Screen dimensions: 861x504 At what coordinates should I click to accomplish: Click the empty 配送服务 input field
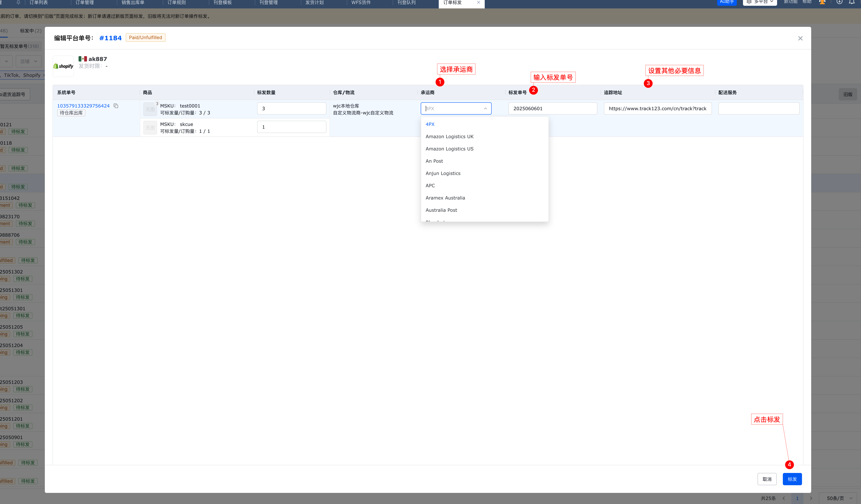(x=758, y=109)
